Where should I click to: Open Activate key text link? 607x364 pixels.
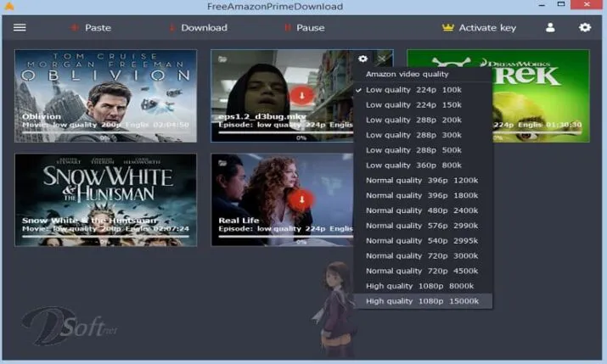487,28
